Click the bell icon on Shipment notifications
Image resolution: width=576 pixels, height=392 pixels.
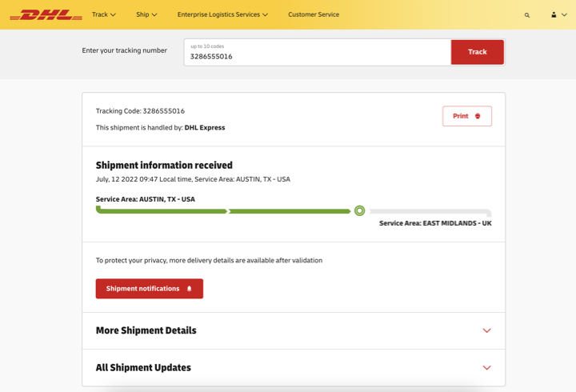tap(189, 289)
